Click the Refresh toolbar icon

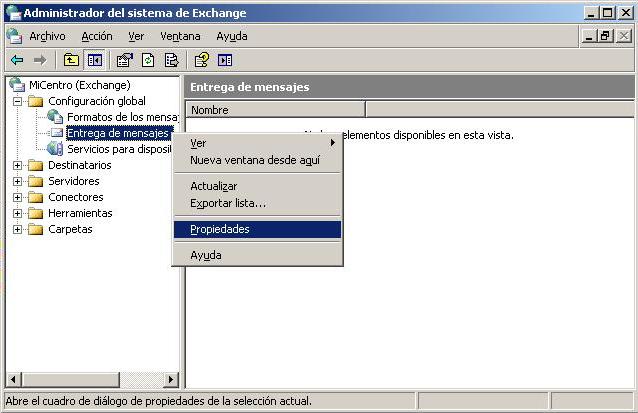point(148,60)
